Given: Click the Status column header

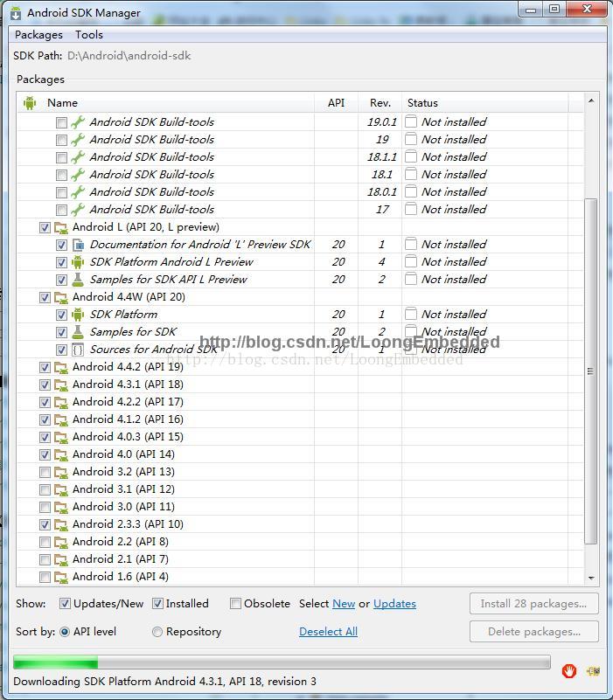Looking at the screenshot, I should pos(485,102).
